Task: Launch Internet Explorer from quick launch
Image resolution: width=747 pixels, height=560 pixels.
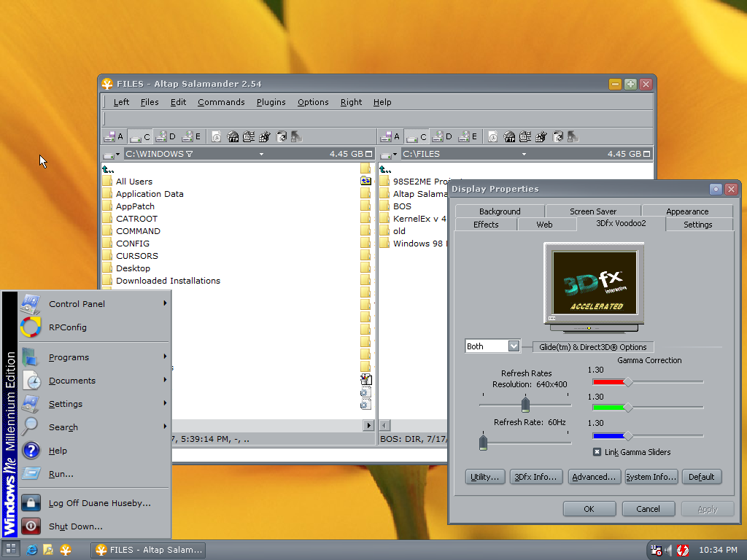Action: [x=32, y=550]
